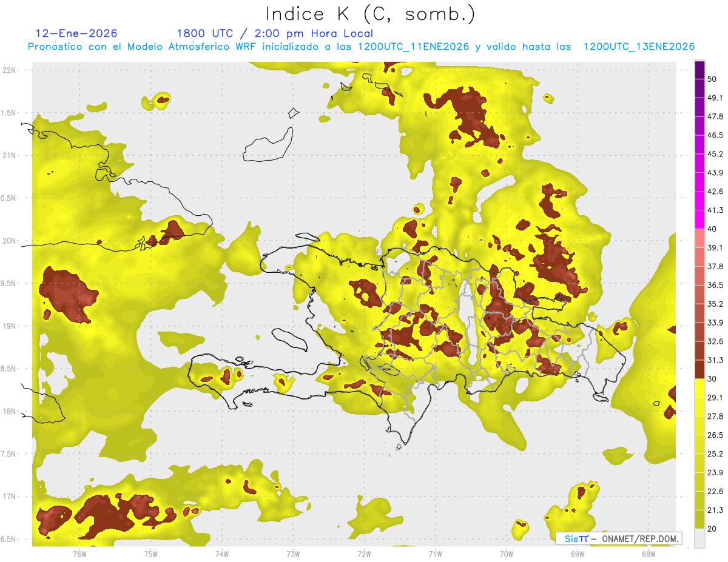The image size is (728, 562).
Task: Click the legend value "35.2"
Action: coord(715,304)
